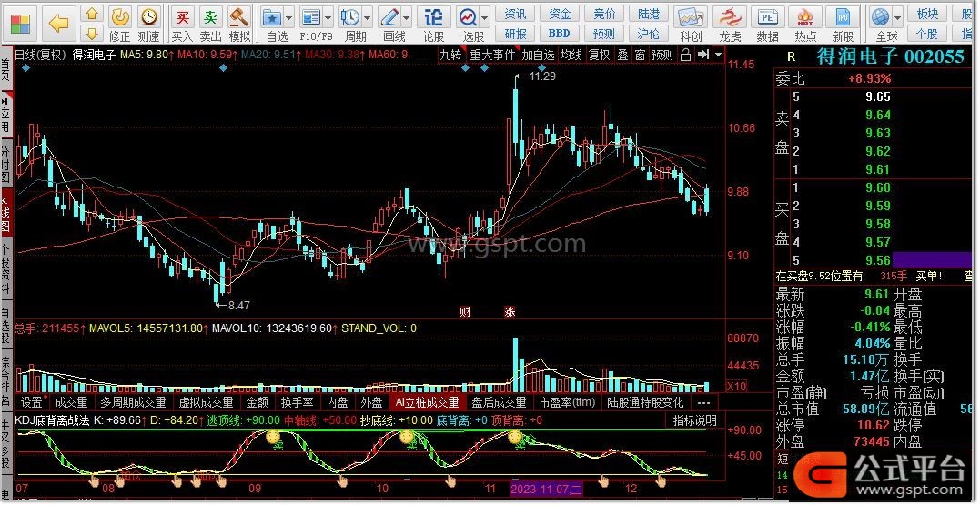Click the 财 event marker below chart

[465, 311]
